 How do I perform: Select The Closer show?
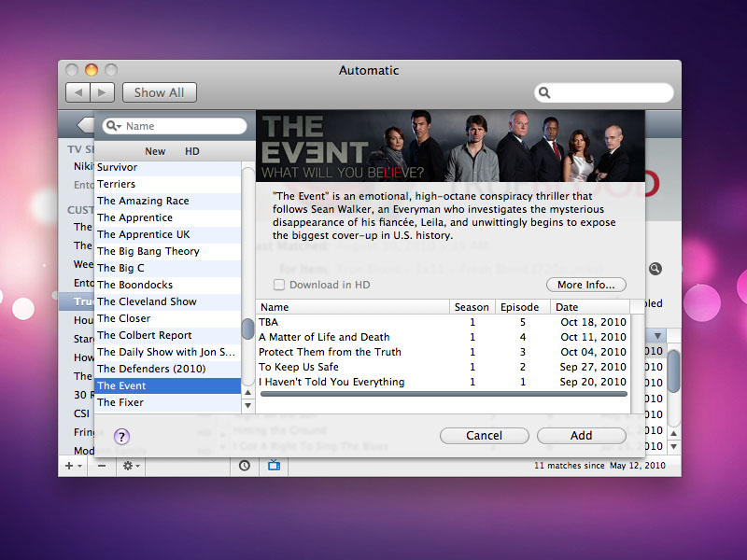click(x=168, y=318)
